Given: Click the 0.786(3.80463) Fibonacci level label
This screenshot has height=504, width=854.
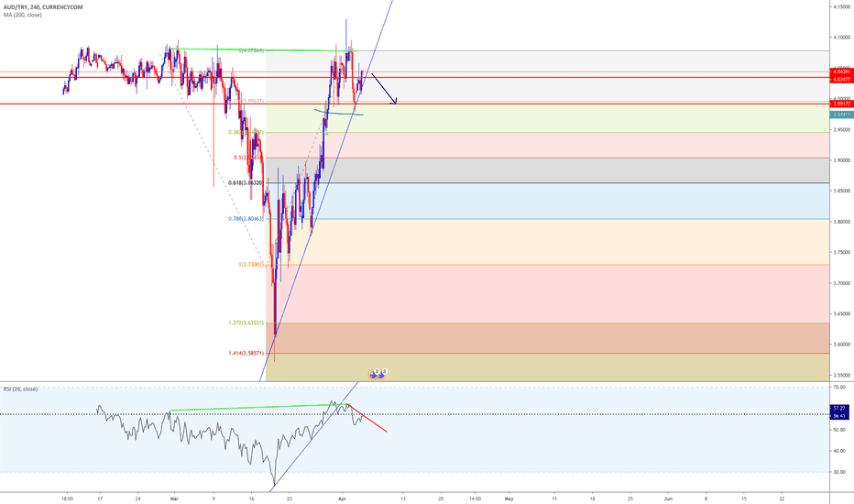Looking at the screenshot, I should 246,219.
